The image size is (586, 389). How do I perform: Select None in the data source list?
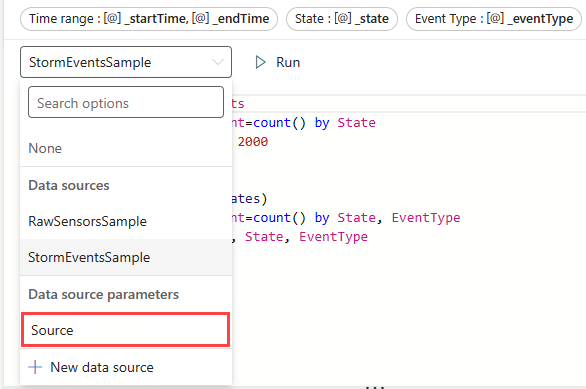coord(126,148)
